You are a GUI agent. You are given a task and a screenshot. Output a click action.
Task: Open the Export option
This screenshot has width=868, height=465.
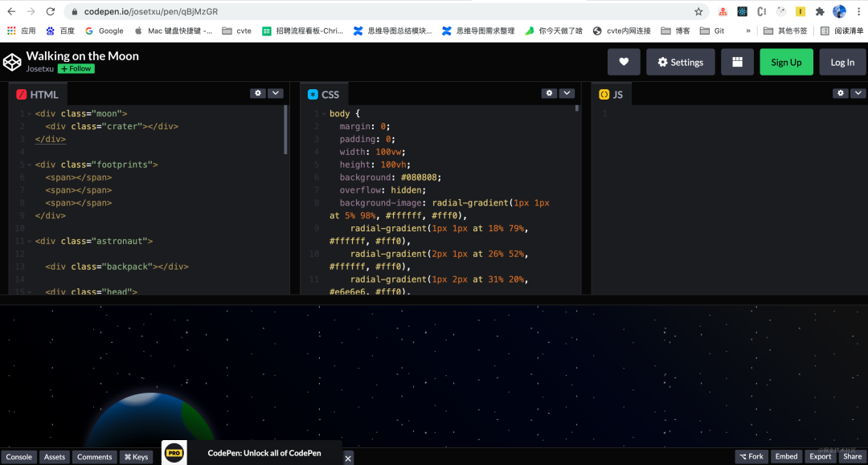coord(820,457)
